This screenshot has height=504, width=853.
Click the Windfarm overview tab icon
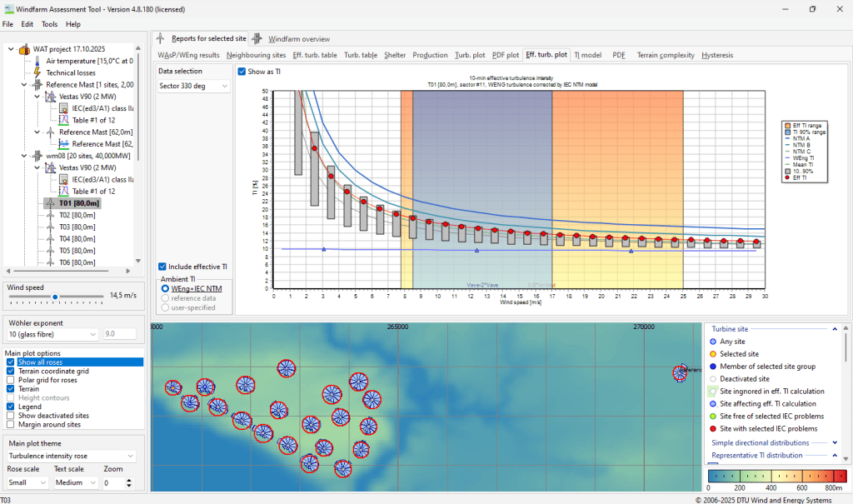pos(258,38)
